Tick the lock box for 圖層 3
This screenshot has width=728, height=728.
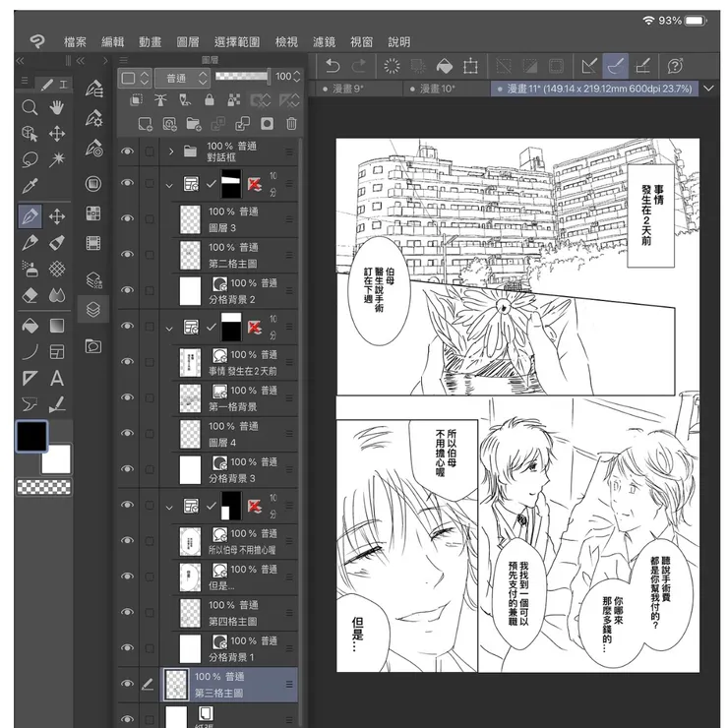click(x=150, y=218)
